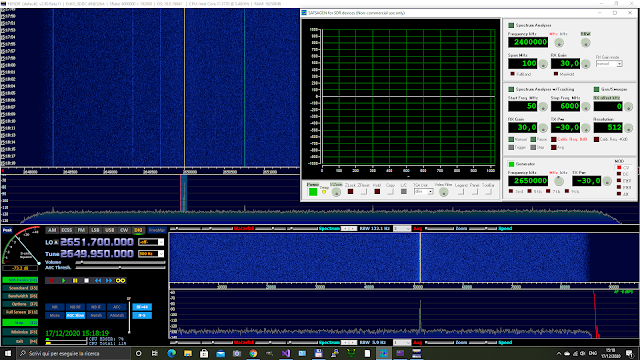Toggle the Generator enable indicator
The height and width of the screenshot is (360, 640).
tap(511, 164)
